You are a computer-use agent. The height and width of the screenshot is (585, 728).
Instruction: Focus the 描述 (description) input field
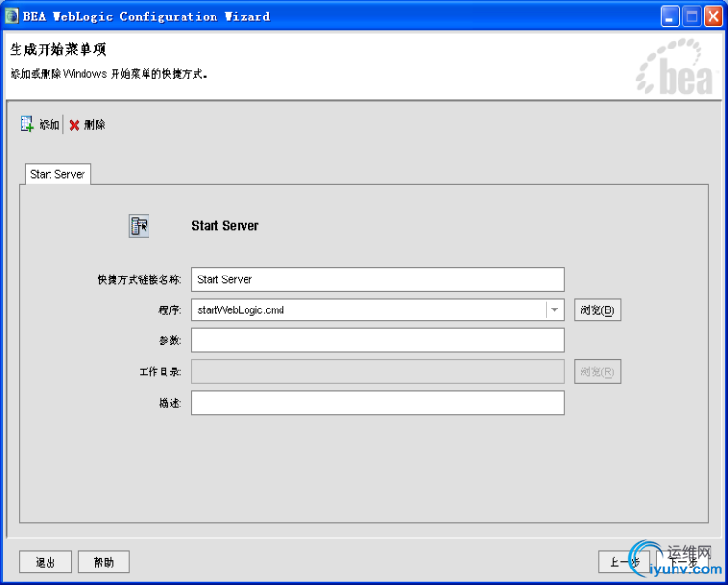click(x=378, y=403)
